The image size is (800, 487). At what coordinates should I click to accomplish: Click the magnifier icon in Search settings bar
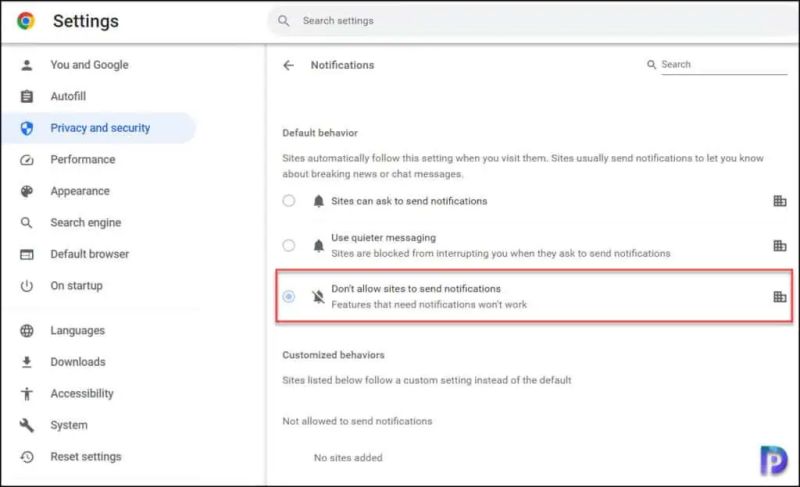click(284, 21)
